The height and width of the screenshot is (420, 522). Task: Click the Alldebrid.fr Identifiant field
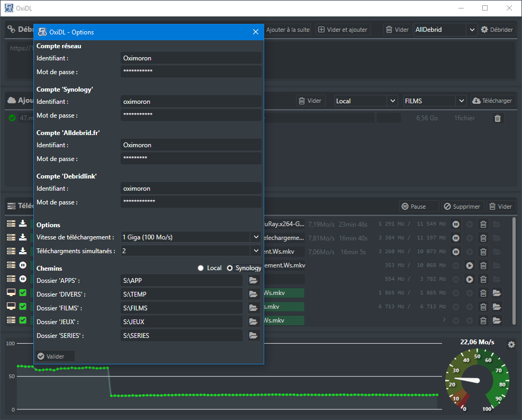coord(191,145)
